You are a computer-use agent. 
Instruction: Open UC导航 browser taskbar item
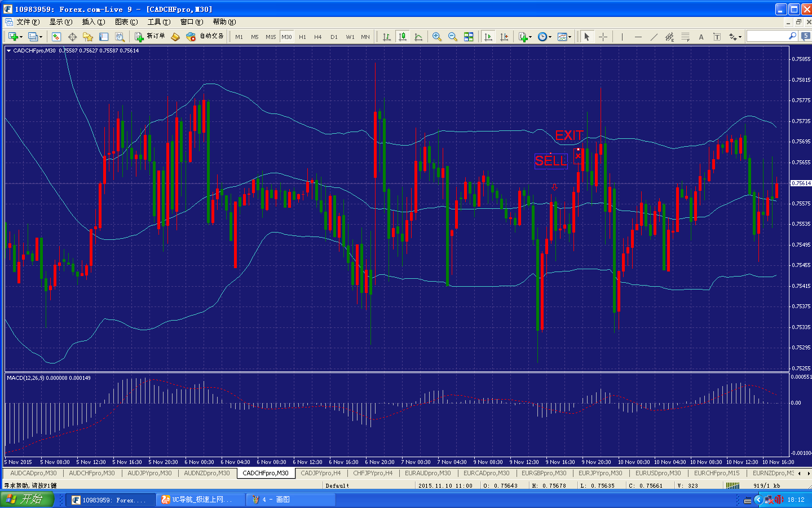click(201, 500)
